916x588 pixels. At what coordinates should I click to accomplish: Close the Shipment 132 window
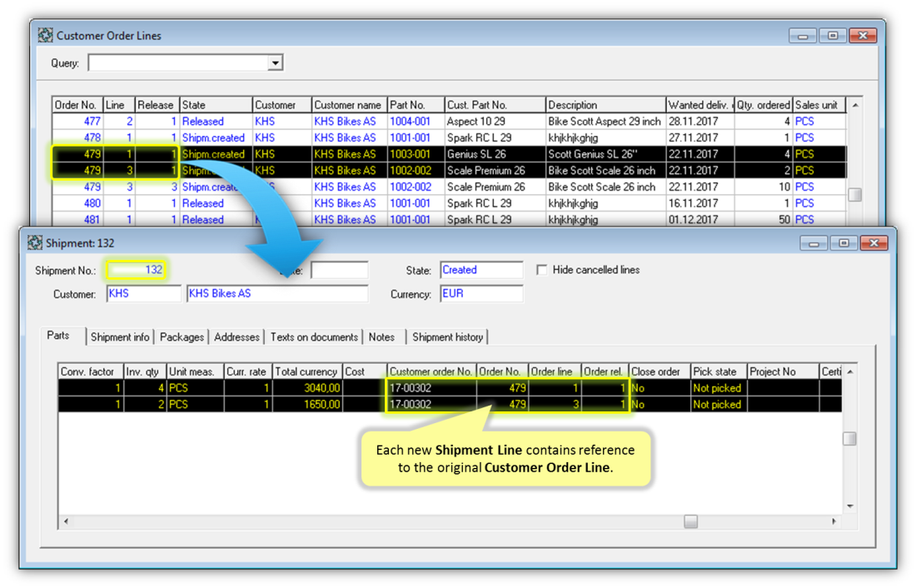874,243
